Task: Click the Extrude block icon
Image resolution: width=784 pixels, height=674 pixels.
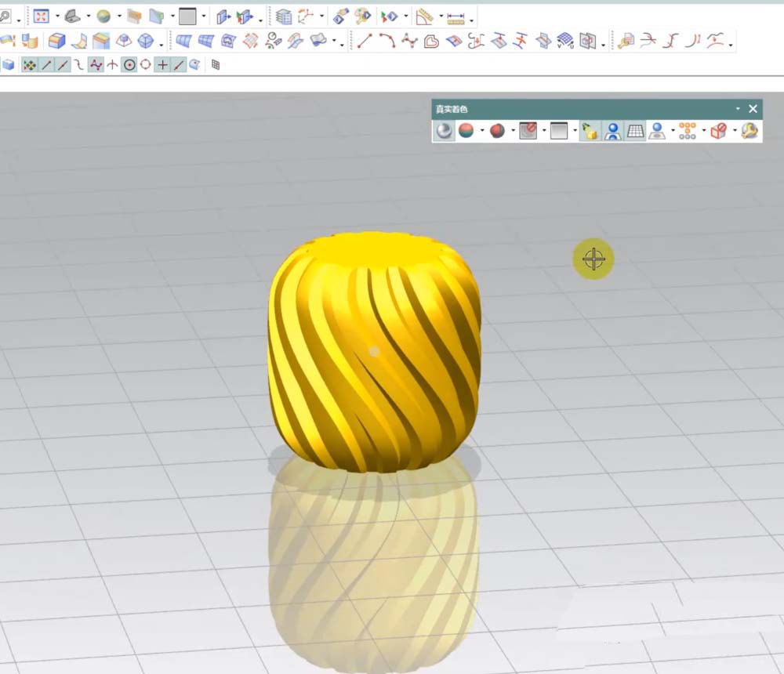Action: coord(56,41)
